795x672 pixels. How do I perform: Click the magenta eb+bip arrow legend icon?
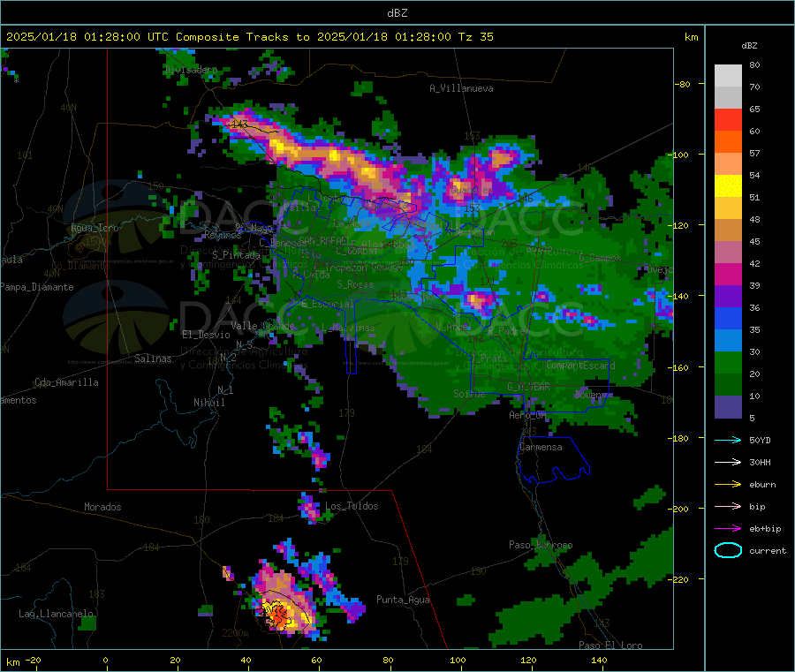[x=728, y=529]
